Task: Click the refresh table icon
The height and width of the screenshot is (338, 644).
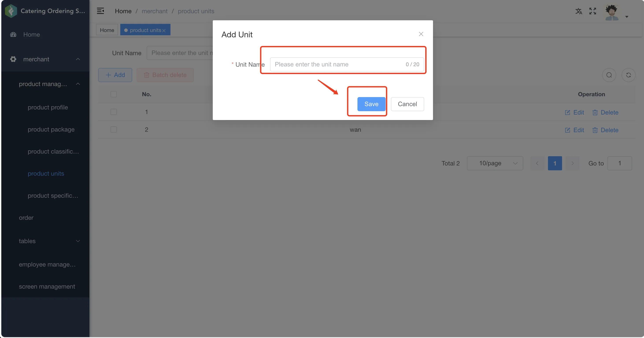Action: pyautogui.click(x=629, y=75)
